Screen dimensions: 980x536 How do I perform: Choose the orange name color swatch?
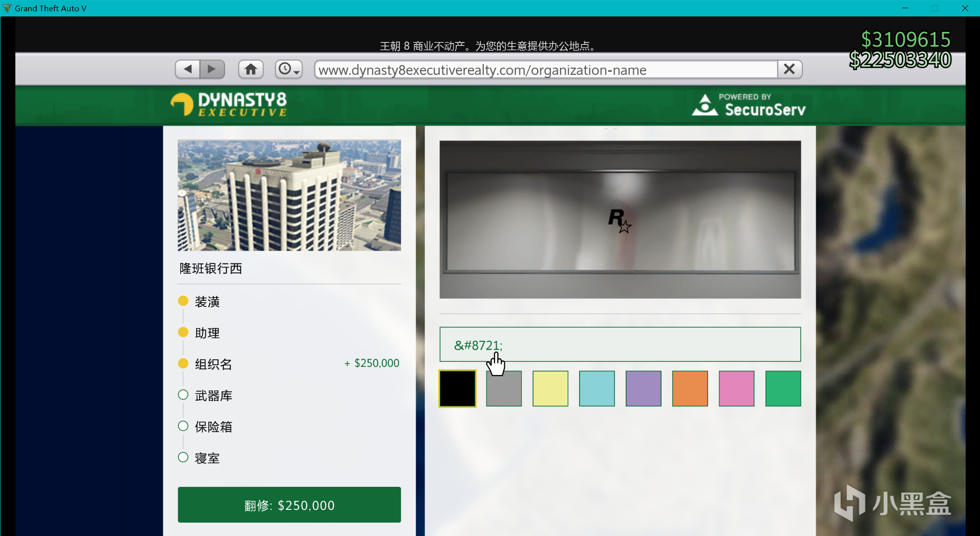click(690, 388)
